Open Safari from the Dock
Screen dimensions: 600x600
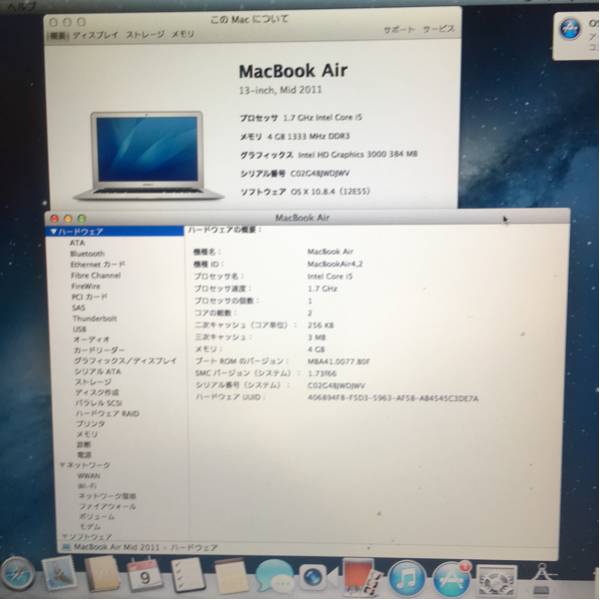(16, 575)
